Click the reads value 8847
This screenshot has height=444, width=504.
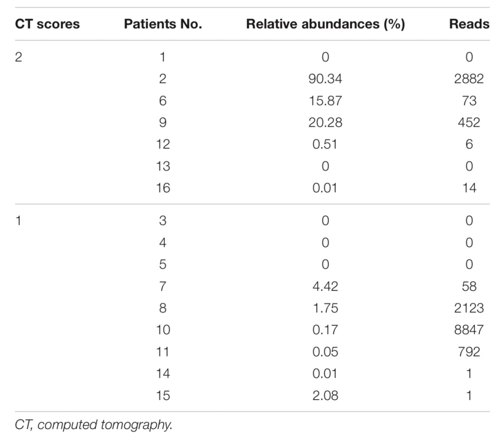coord(469,330)
